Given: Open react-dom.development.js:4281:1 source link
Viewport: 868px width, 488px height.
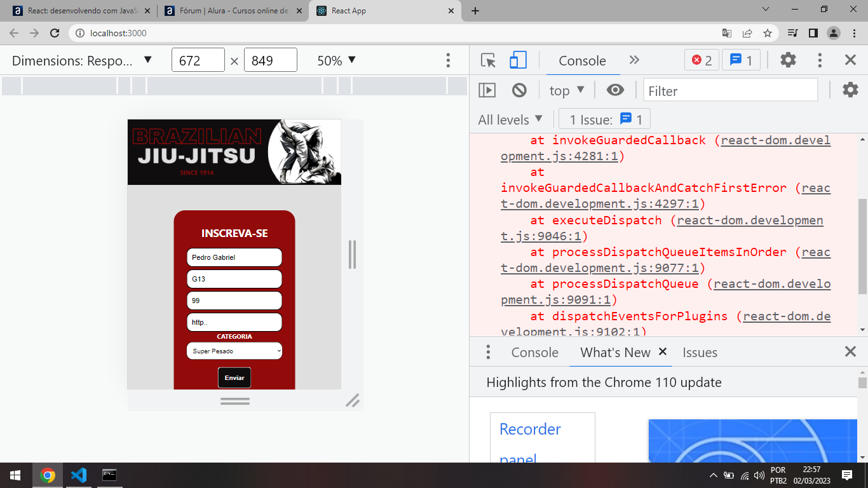Looking at the screenshot, I should (x=665, y=148).
